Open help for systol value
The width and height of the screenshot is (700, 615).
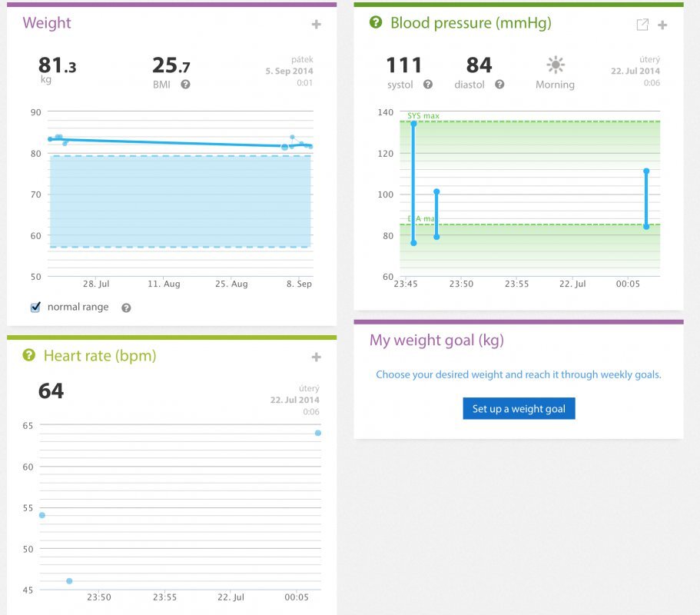430,85
